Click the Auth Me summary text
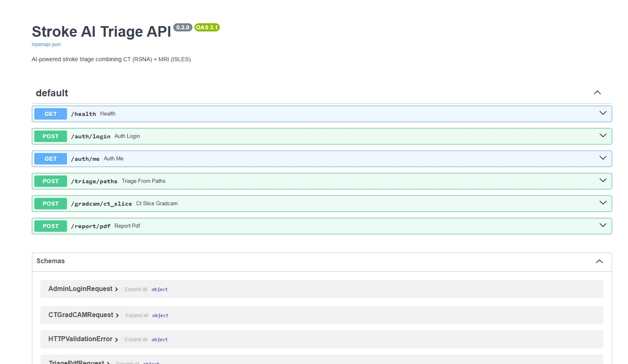628x364 pixels. tap(114, 159)
